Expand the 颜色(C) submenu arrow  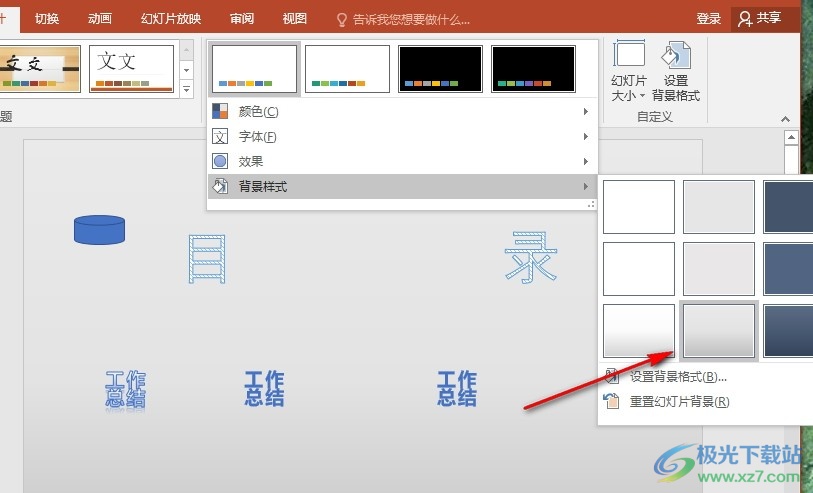(x=585, y=111)
